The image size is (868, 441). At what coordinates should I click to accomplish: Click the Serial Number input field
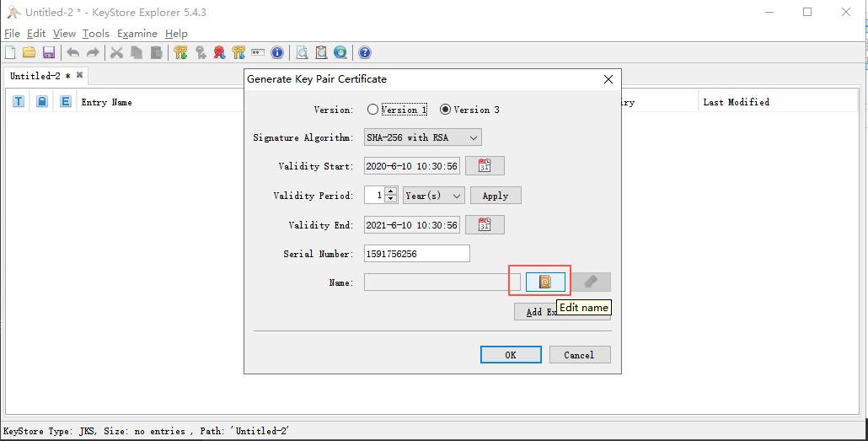click(417, 254)
